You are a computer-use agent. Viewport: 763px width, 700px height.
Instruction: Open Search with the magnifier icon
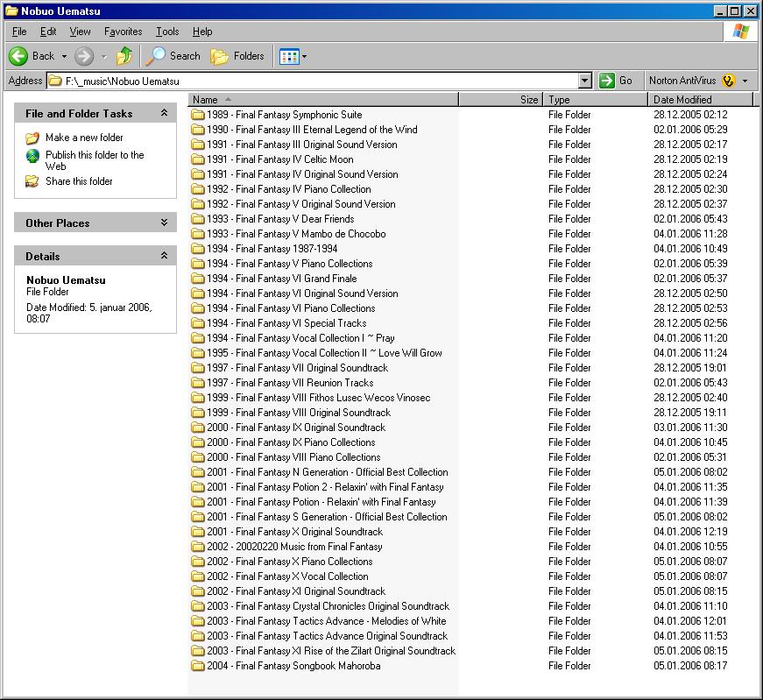[156, 56]
